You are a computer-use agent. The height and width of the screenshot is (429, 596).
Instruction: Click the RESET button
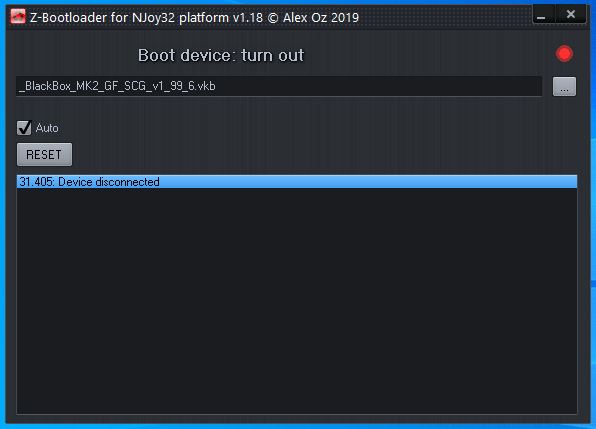(x=44, y=154)
